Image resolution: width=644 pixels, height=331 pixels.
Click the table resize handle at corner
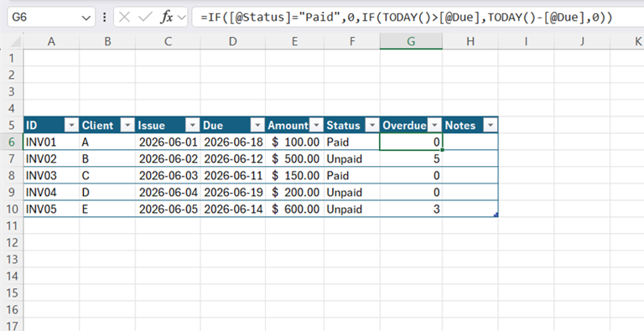pos(496,215)
